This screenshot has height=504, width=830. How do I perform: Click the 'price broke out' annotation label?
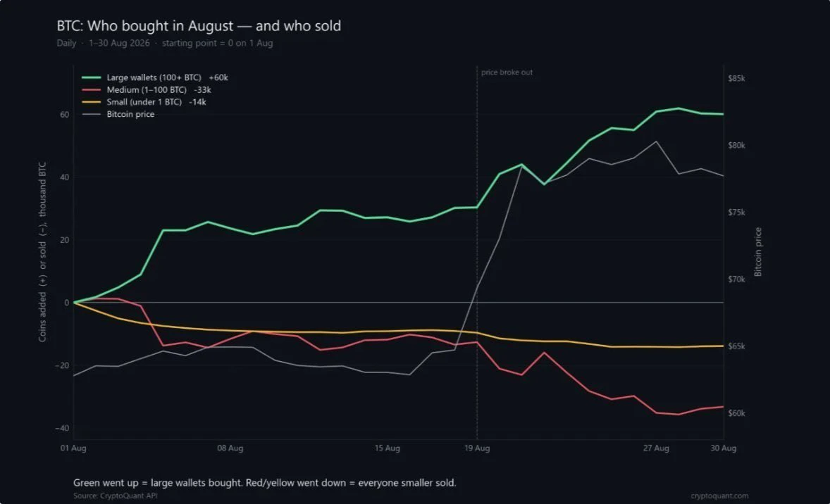(507, 73)
